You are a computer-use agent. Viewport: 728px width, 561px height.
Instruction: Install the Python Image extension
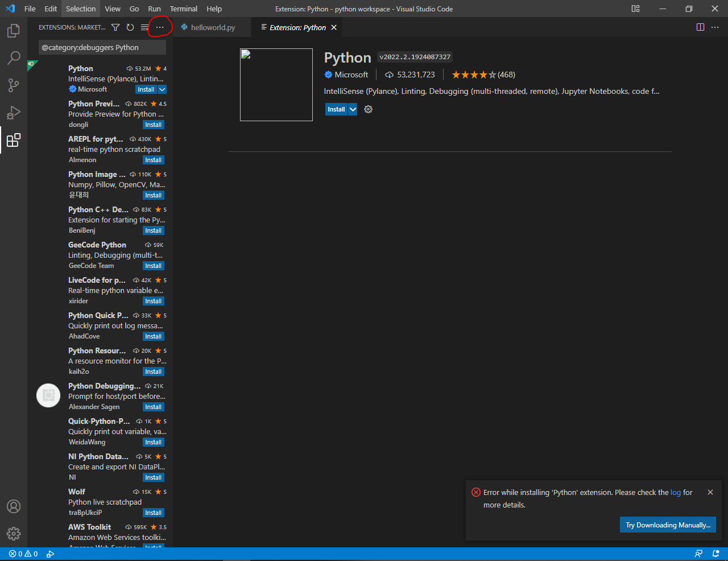coord(153,195)
